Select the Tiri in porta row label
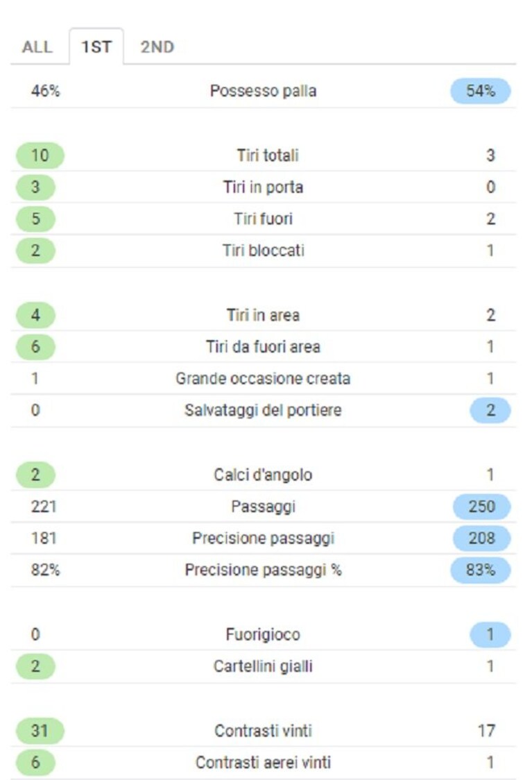This screenshot has width=532, height=780. pos(263,187)
